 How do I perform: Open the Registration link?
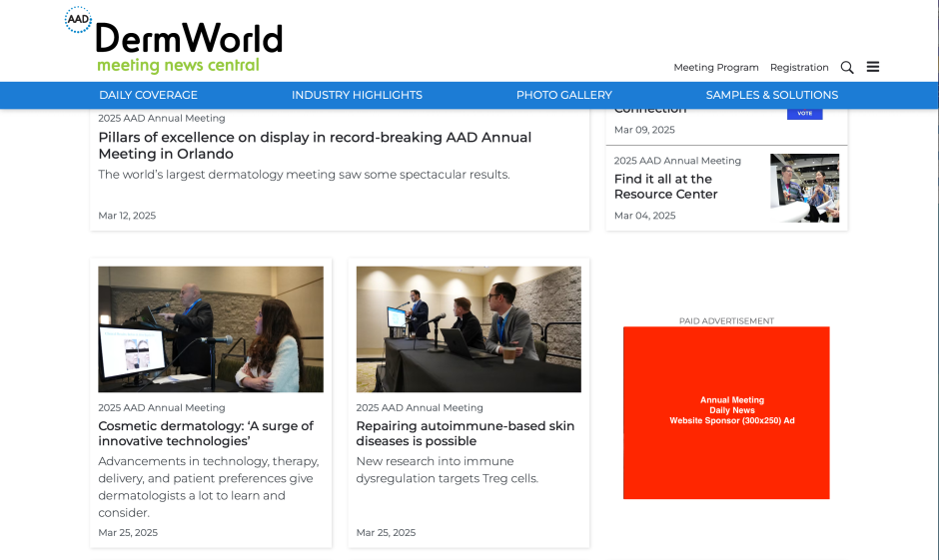point(799,68)
